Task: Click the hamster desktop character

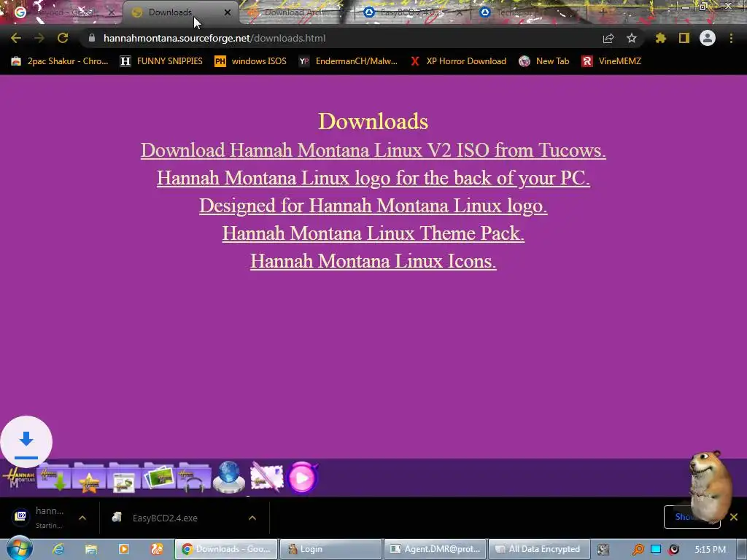Action: click(711, 487)
